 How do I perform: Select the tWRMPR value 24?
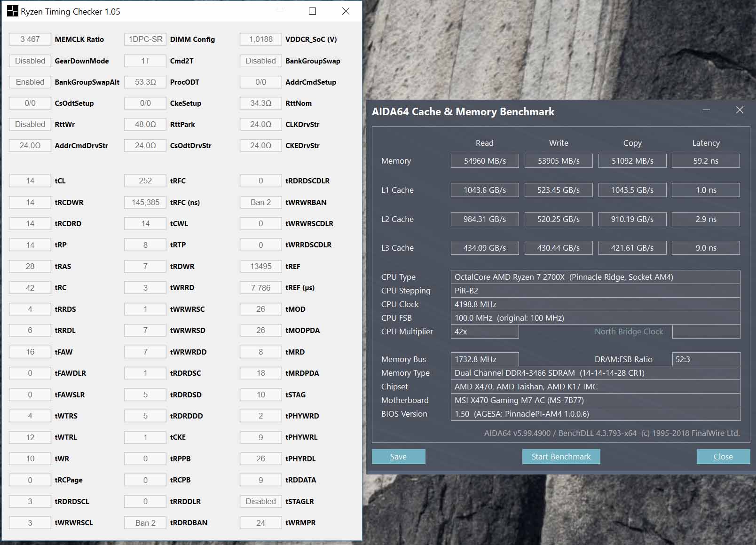(x=261, y=523)
